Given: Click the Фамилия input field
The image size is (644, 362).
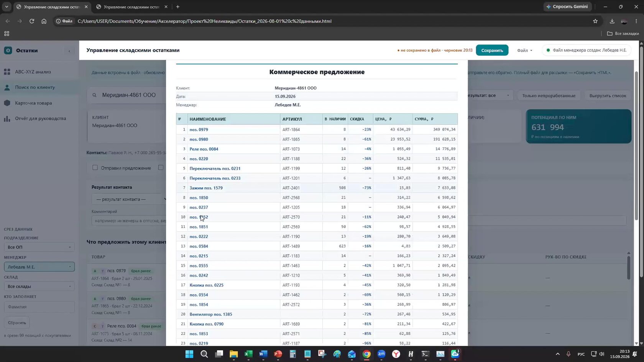Looking at the screenshot, I should point(39,307).
